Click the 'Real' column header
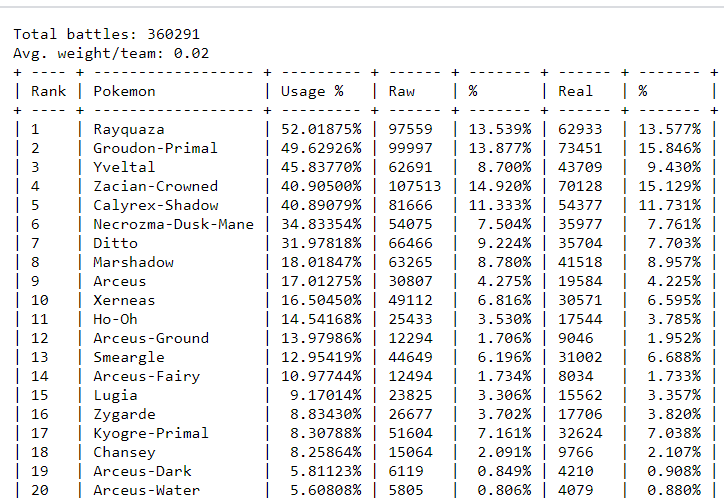724x498 pixels. point(575,91)
